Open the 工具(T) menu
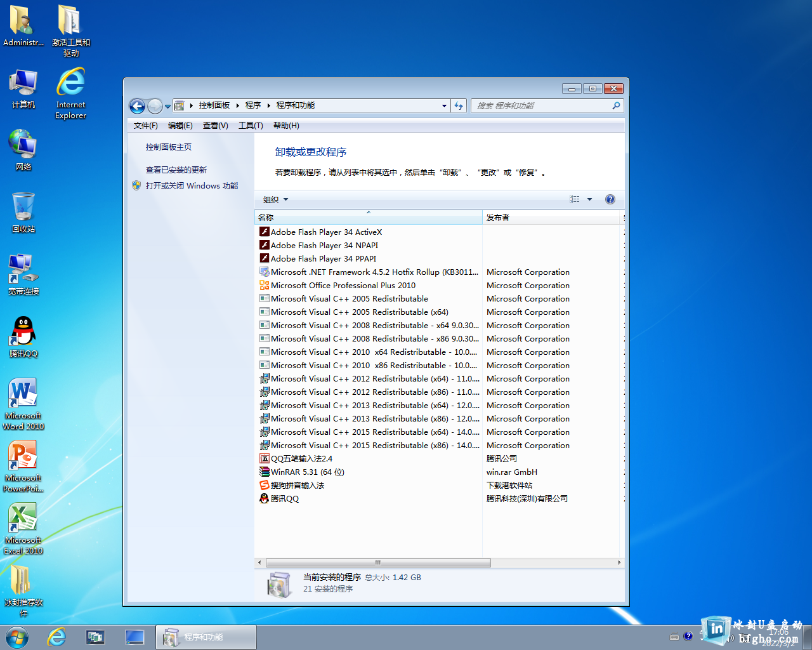 [x=251, y=126]
